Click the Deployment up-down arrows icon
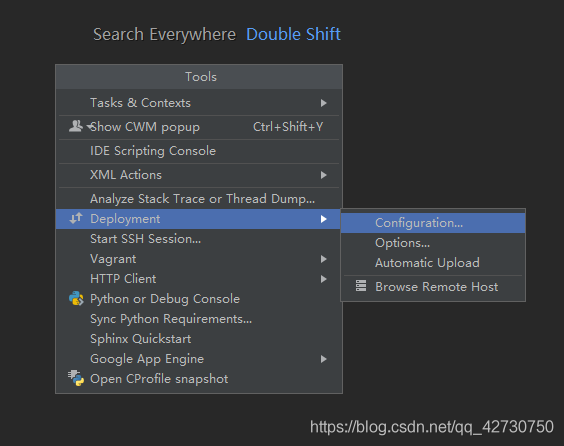Image resolution: width=564 pixels, height=446 pixels. tap(76, 218)
